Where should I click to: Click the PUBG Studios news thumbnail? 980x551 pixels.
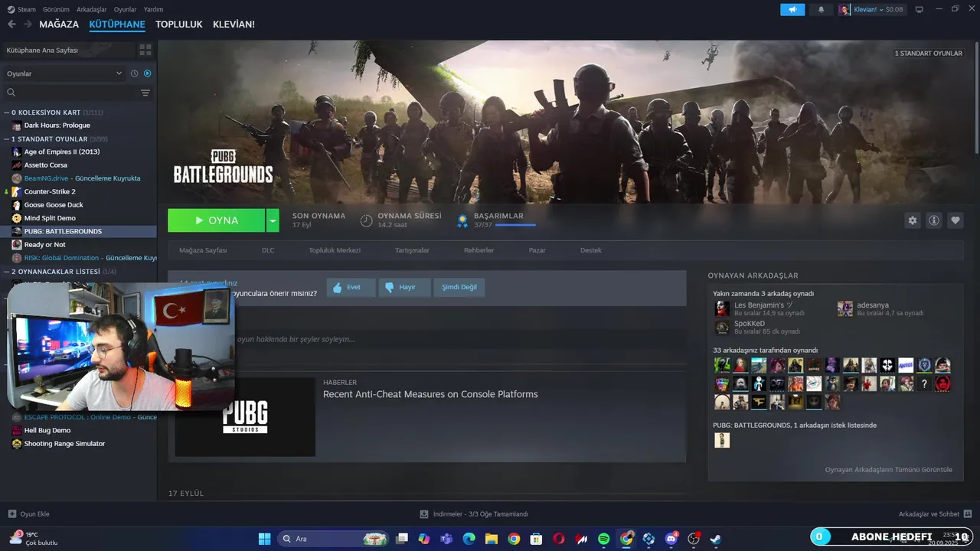point(245,417)
